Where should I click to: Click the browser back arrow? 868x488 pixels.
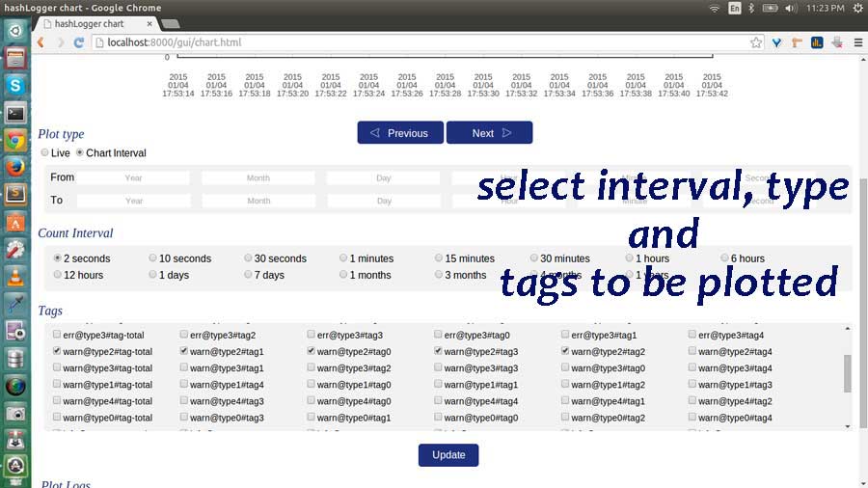(x=41, y=42)
